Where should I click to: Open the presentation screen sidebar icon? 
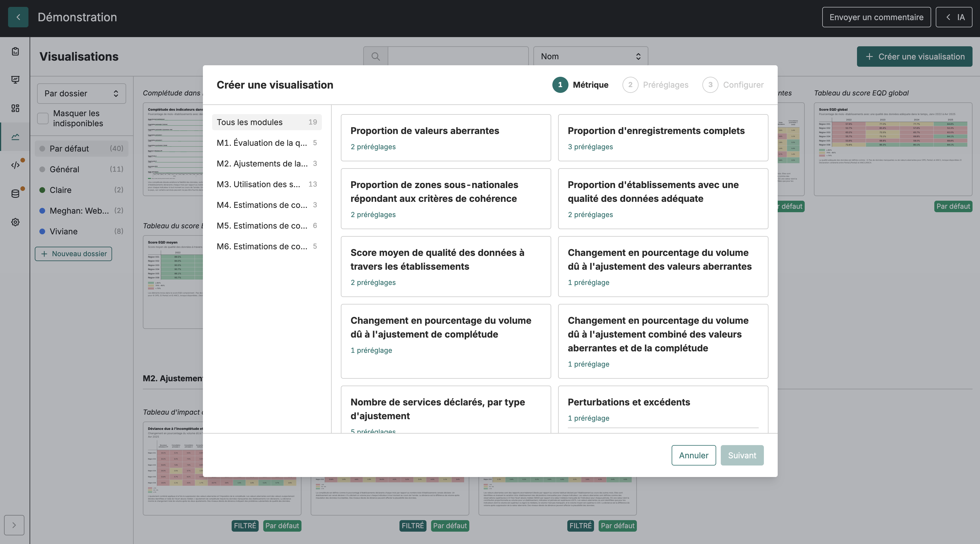point(15,80)
